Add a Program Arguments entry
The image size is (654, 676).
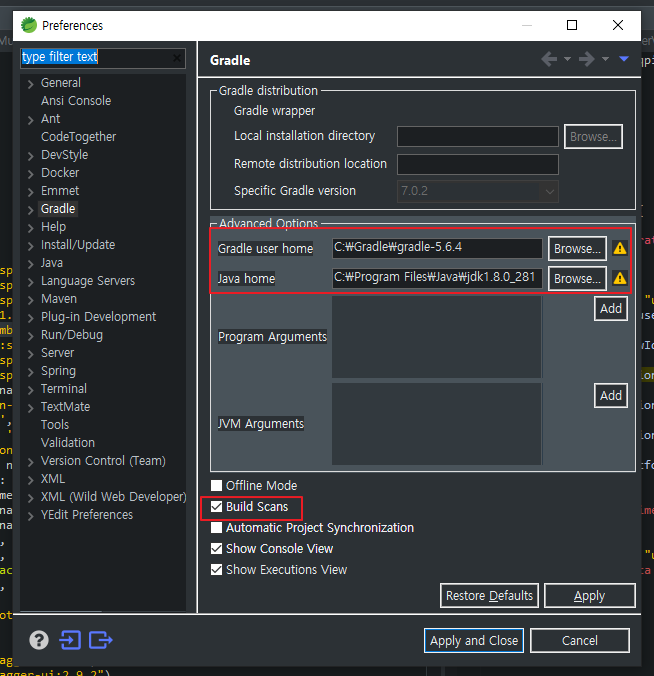point(610,309)
